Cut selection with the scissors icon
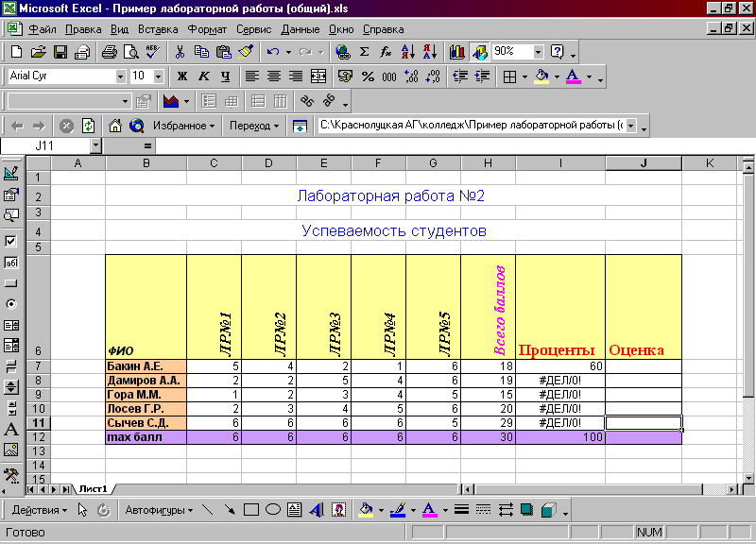The width and height of the screenshot is (756, 544). (x=180, y=52)
